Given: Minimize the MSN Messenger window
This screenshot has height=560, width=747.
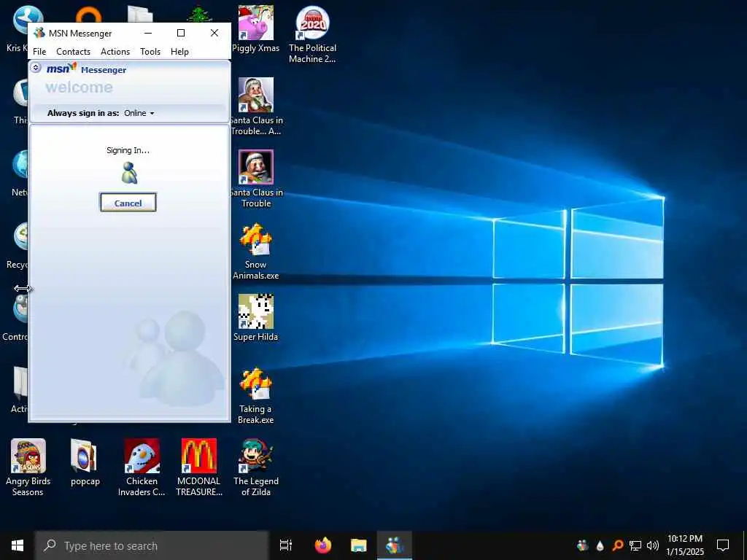Looking at the screenshot, I should [x=148, y=33].
